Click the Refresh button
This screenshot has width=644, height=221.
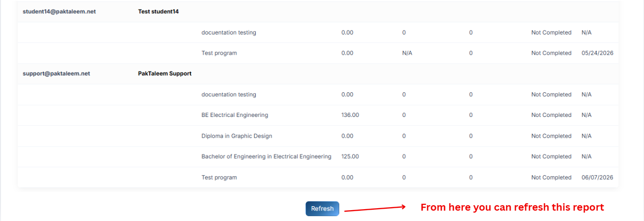322,209
